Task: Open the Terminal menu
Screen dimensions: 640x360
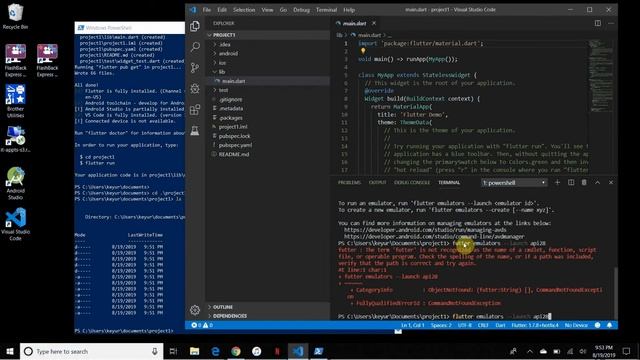Action: [x=326, y=10]
